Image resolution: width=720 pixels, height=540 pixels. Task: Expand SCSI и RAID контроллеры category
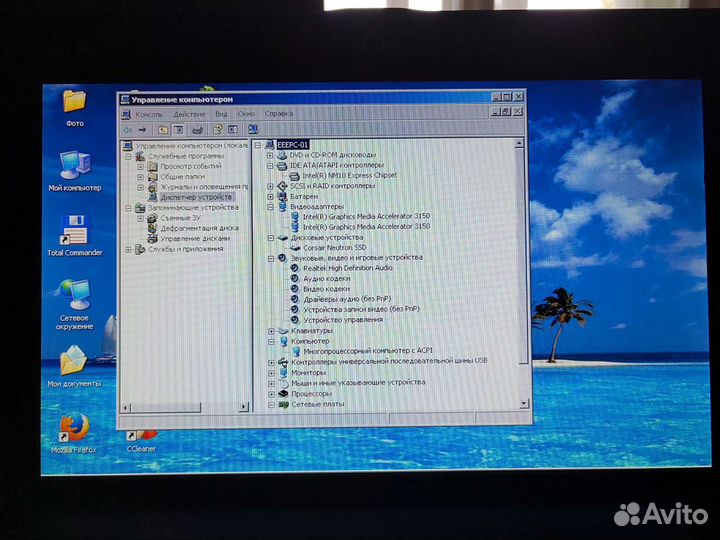click(x=270, y=186)
